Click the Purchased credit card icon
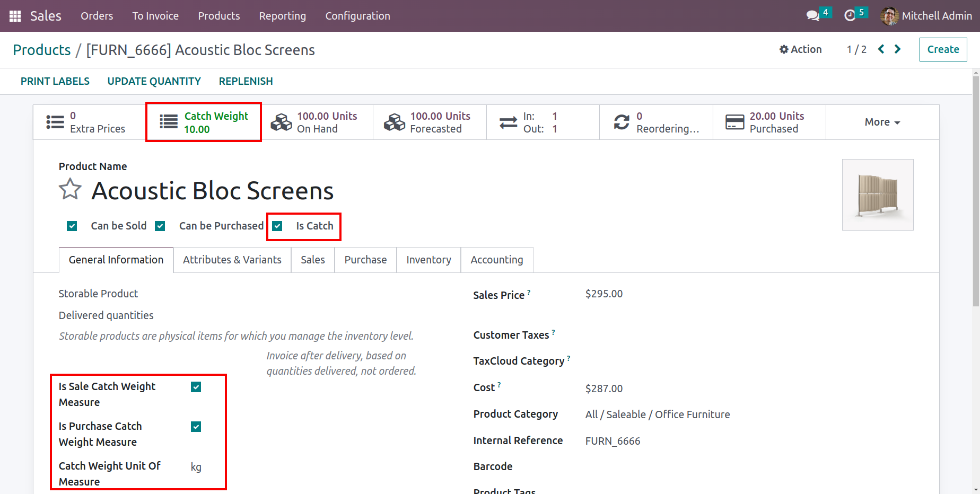This screenshot has width=980, height=494. 735,122
